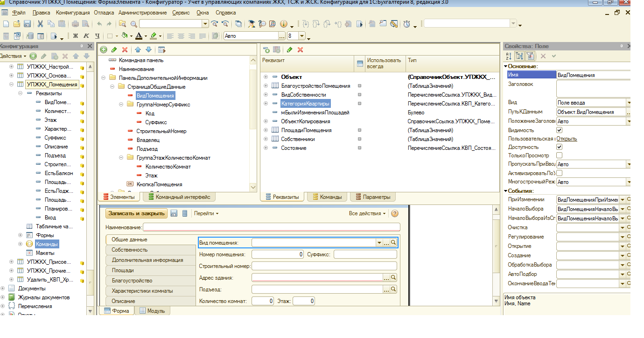644x338 pixels.
Task: Sort properties alphabetically in the Properties panel
Action: coord(509,56)
